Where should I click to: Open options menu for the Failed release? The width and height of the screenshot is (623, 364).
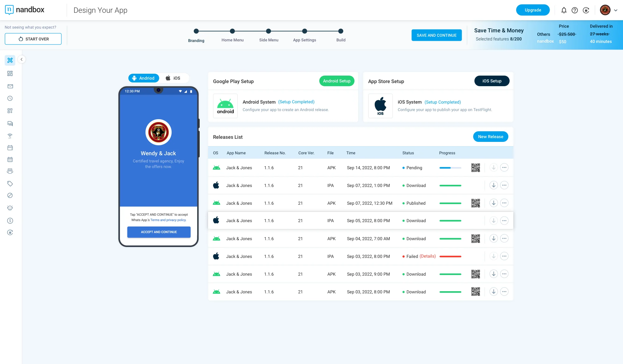[504, 256]
